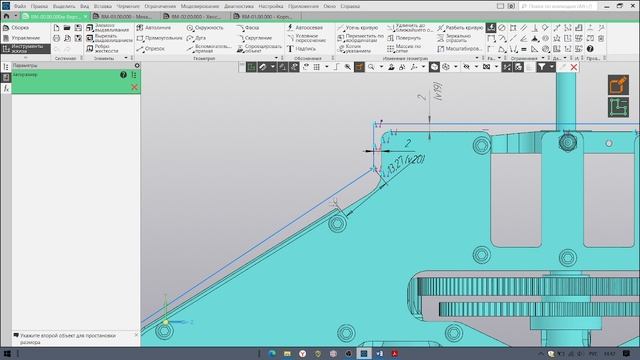Toggle the green sketch mode button in view toolbar
Image resolution: width=640 pixels, height=360 pixels.
(251, 67)
